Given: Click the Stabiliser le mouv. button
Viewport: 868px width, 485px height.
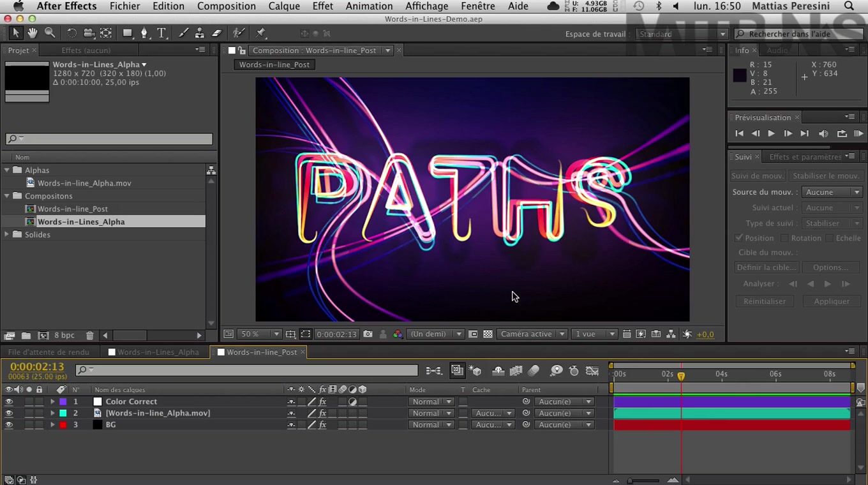Looking at the screenshot, I should point(826,175).
